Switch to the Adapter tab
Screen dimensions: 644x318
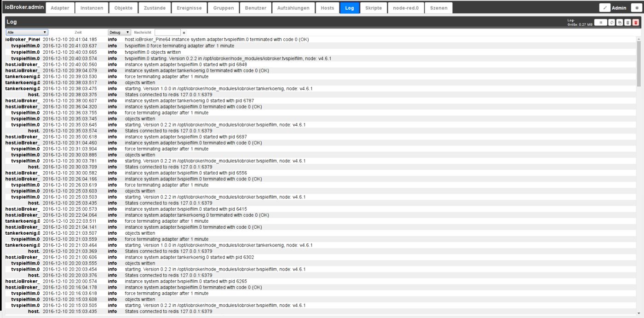[x=60, y=8]
